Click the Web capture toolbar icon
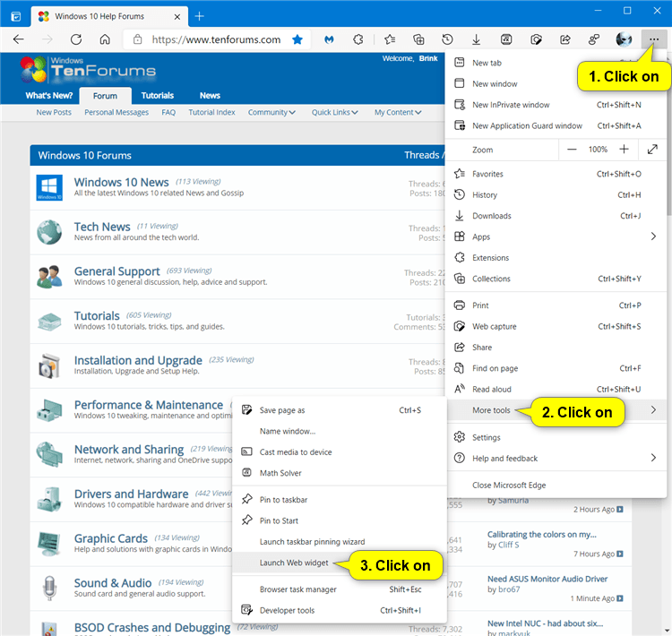 point(536,39)
